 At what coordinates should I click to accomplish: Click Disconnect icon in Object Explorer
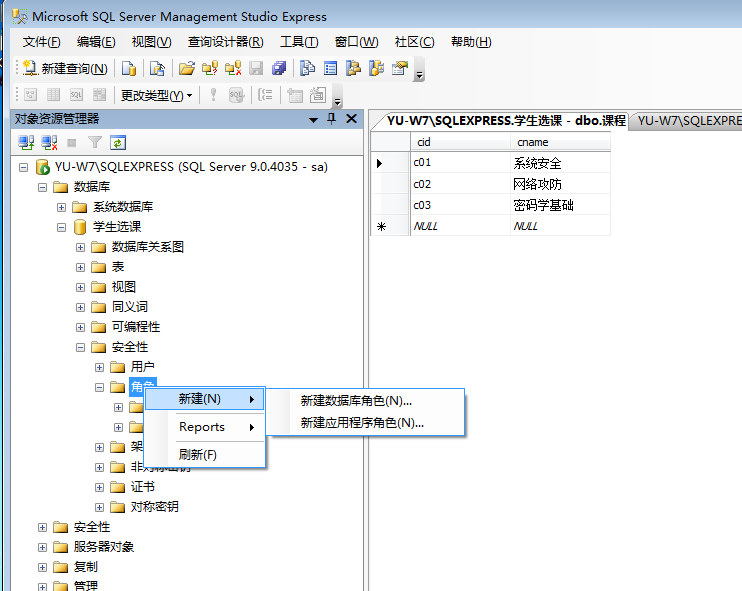49,142
